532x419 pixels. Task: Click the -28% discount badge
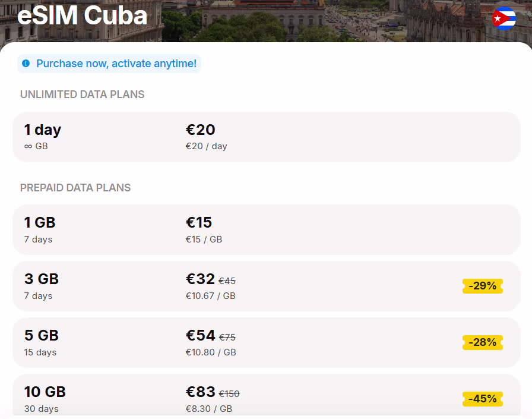tap(483, 342)
